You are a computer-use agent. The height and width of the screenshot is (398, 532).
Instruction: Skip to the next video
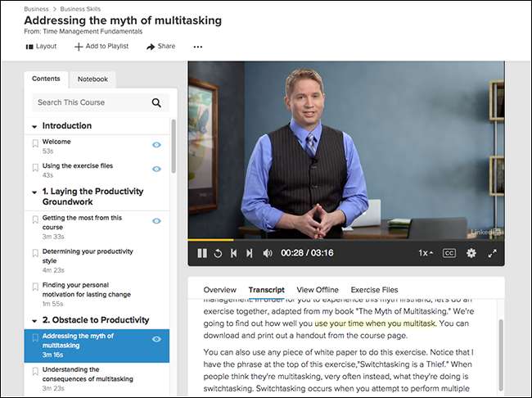[250, 253]
